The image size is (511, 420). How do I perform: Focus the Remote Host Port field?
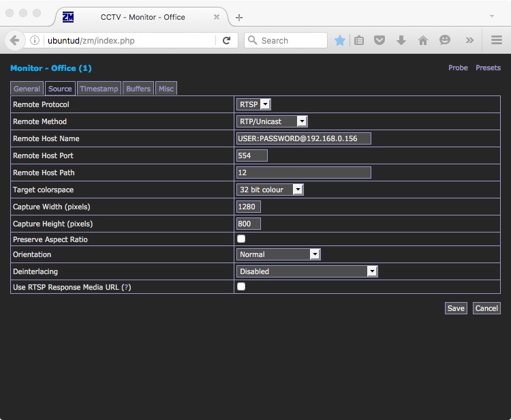pos(251,155)
